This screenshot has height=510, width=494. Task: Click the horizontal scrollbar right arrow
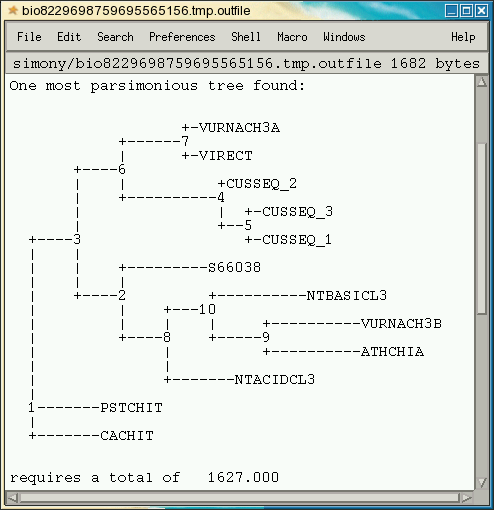tap(467, 498)
